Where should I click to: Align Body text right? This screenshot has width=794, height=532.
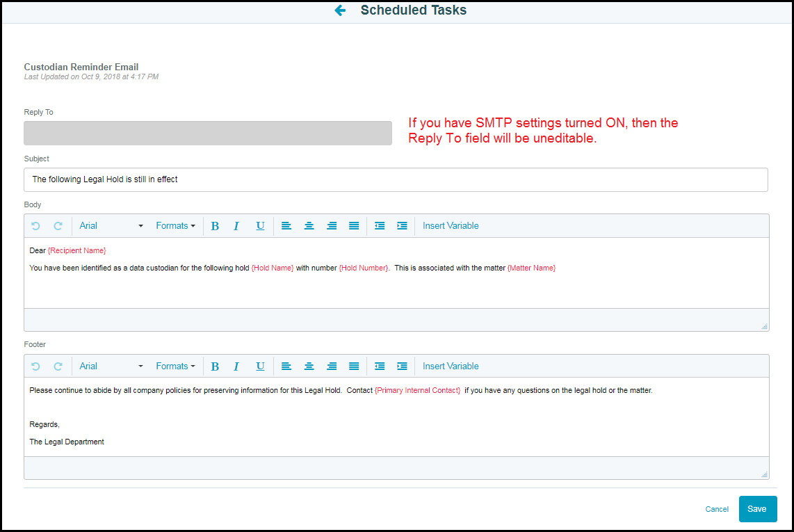pyautogui.click(x=332, y=226)
